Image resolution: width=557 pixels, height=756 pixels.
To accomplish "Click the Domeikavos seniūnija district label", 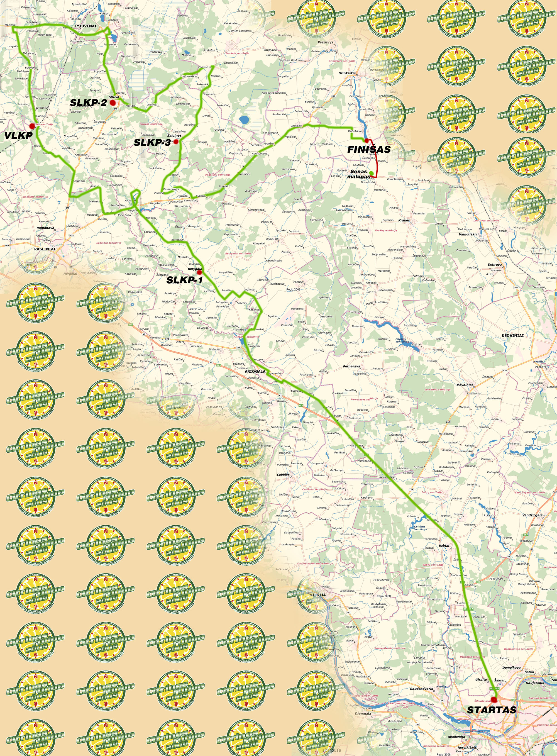I will pos(518,649).
